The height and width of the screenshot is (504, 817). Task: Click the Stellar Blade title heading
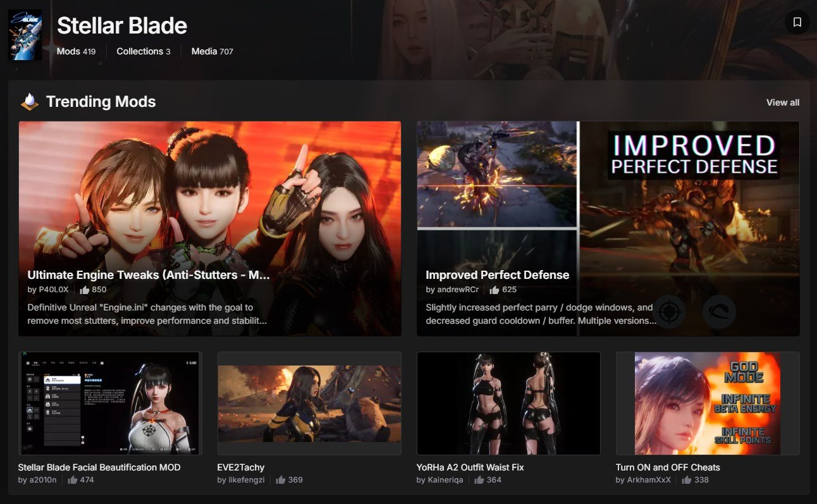click(x=122, y=25)
